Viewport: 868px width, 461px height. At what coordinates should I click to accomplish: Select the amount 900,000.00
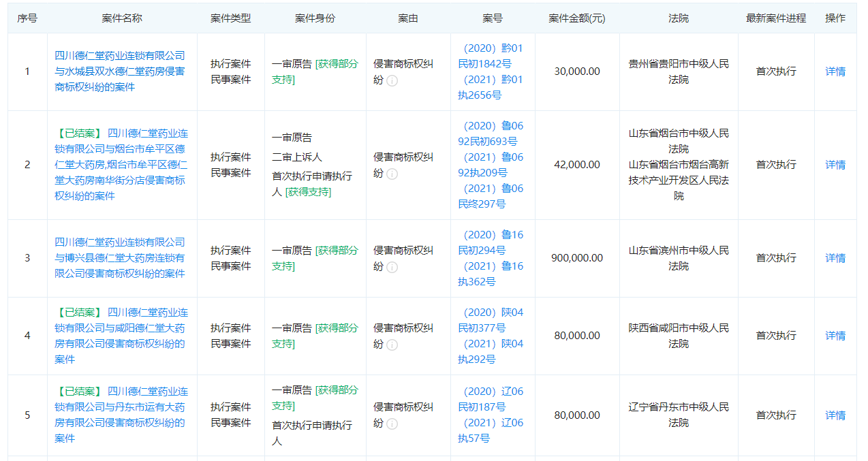click(577, 258)
